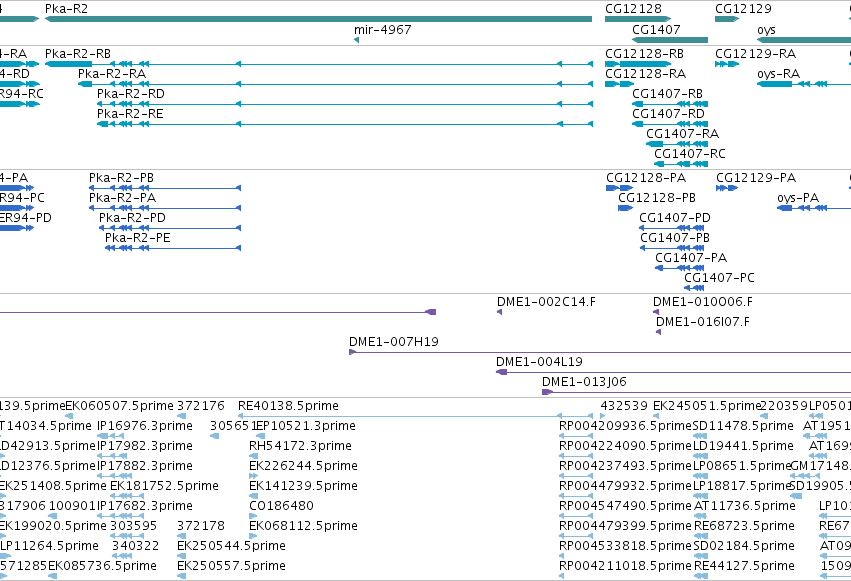Select transcript CG1407-RB
The height and width of the screenshot is (581, 851).
pyautogui.click(x=670, y=104)
